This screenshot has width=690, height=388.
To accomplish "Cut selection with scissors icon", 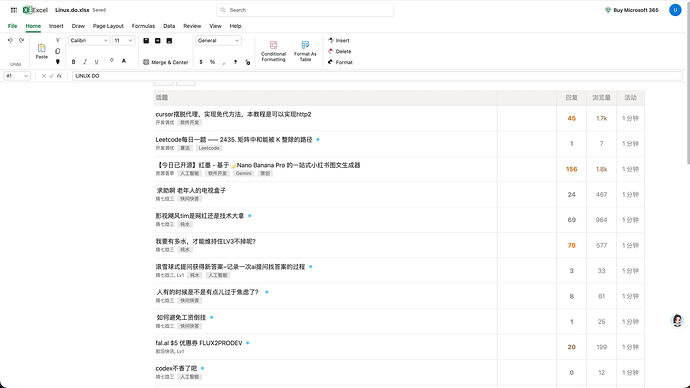I will [x=58, y=40].
